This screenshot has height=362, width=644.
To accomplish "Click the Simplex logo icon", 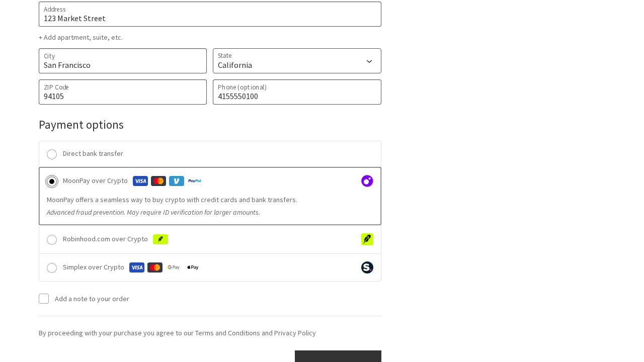I will tap(367, 267).
